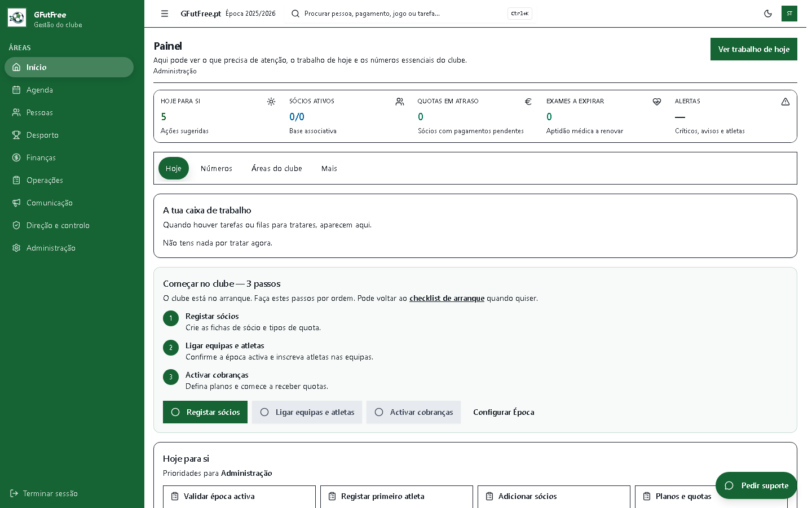Image resolution: width=812 pixels, height=508 pixels.
Task: Open Validar época activa card
Action: [239, 497]
